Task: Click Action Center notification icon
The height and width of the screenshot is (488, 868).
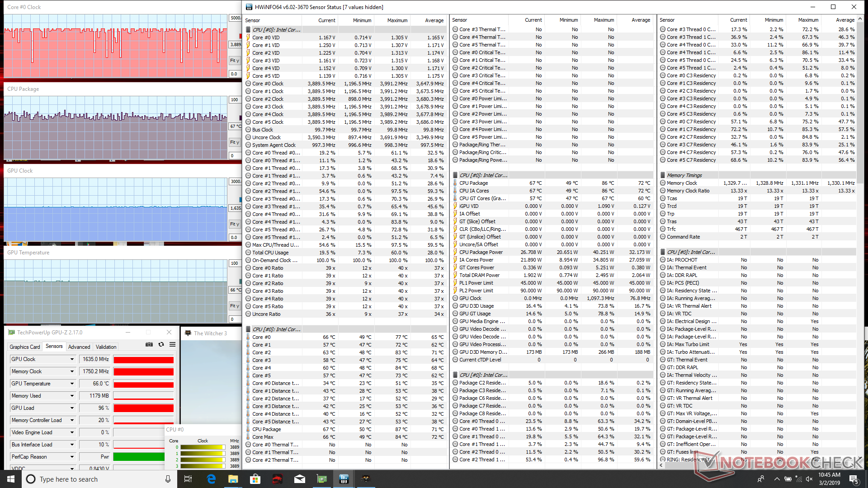Action: [x=854, y=479]
